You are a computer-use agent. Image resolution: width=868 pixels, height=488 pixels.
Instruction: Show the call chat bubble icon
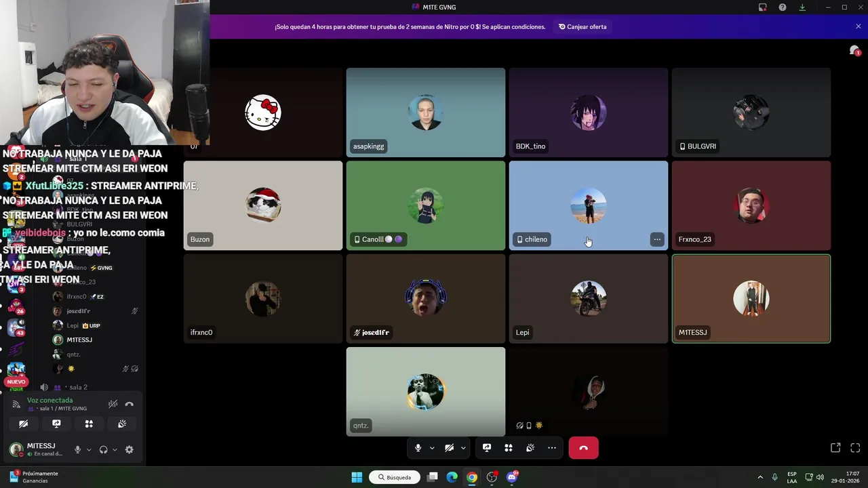tap(854, 51)
